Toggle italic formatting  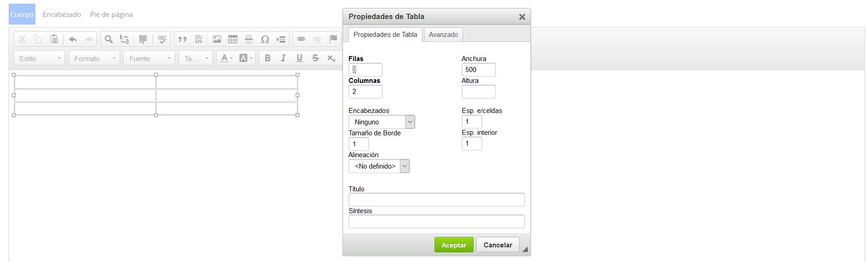tap(283, 58)
